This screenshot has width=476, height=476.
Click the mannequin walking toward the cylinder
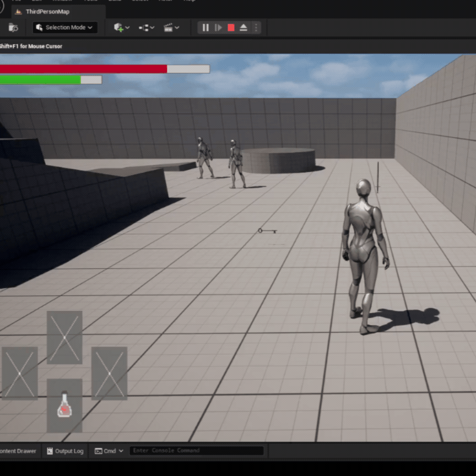[237, 164]
